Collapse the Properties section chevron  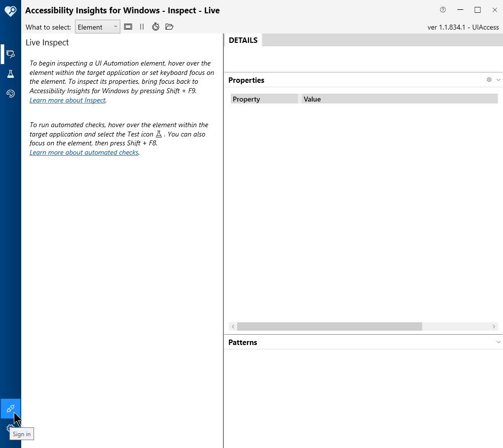coord(498,79)
